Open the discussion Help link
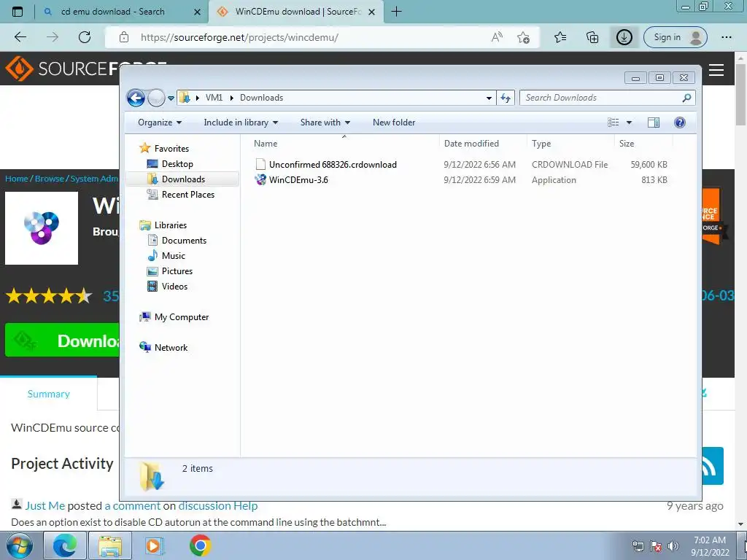This screenshot has height=560, width=747. [x=217, y=506]
